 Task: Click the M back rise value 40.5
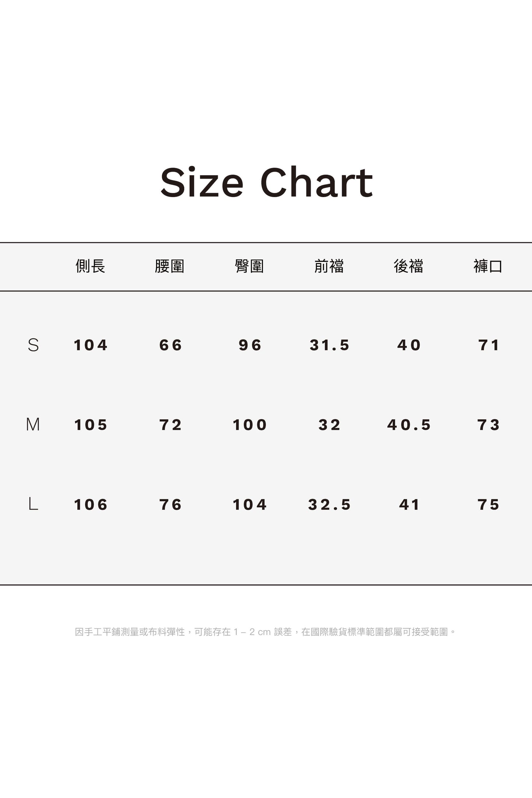[x=409, y=425]
